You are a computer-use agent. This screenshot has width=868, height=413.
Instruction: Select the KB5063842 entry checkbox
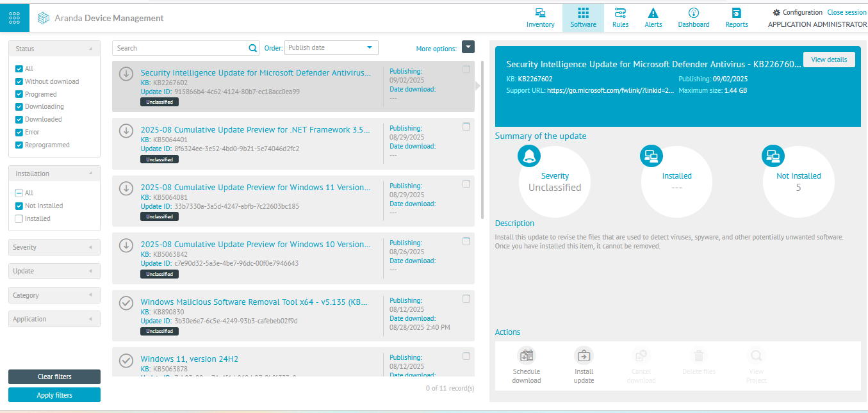(x=466, y=241)
